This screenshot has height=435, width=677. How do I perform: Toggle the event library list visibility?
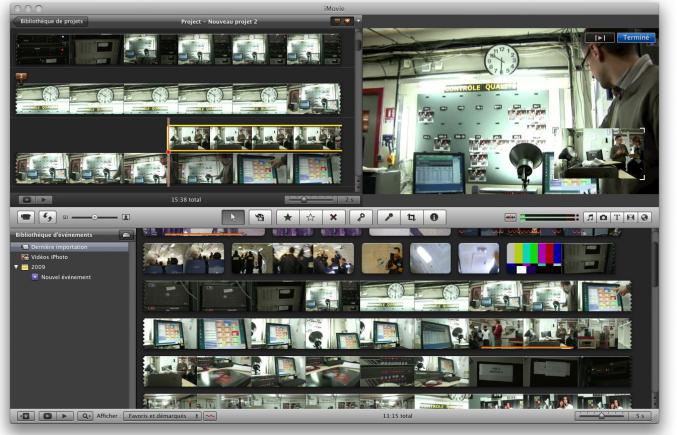click(25, 416)
